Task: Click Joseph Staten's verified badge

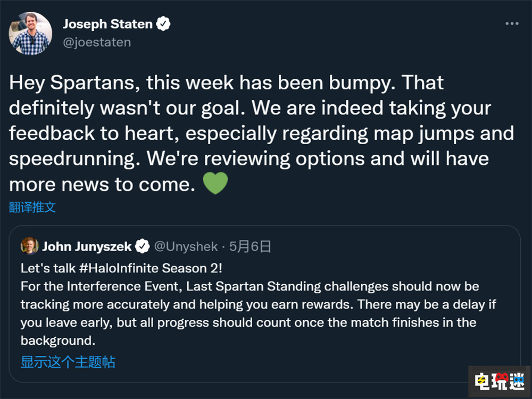Action: [163, 24]
